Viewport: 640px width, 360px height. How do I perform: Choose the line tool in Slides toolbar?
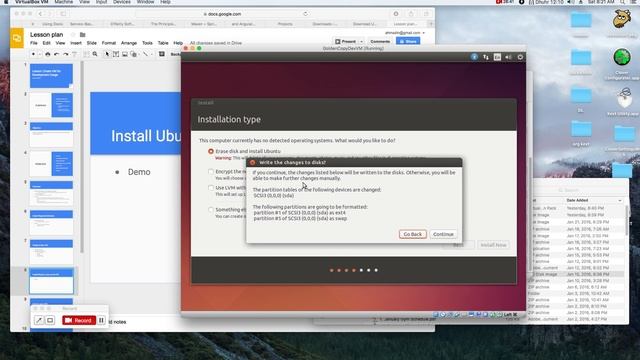pyautogui.click(x=145, y=54)
